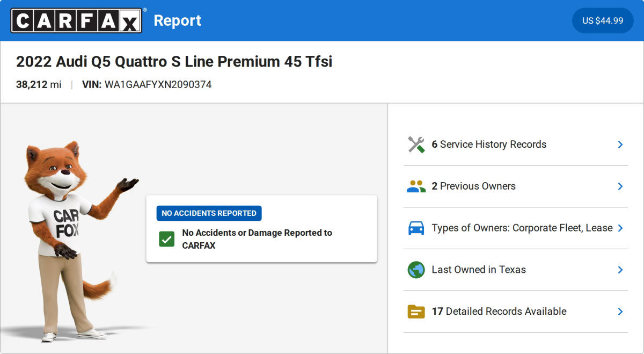
Task: Expand Last Owned in Texas chevron
Action: [x=620, y=270]
